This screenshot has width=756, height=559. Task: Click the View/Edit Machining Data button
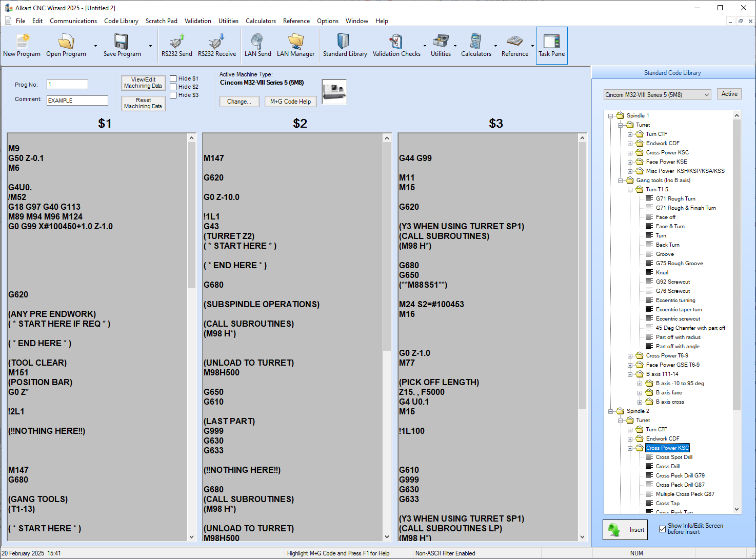click(143, 83)
